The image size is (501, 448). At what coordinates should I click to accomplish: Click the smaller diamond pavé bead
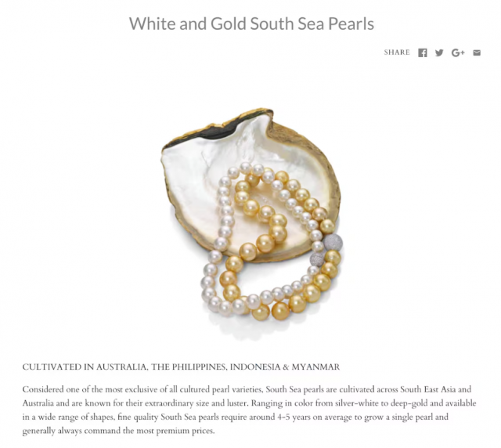tap(318, 259)
